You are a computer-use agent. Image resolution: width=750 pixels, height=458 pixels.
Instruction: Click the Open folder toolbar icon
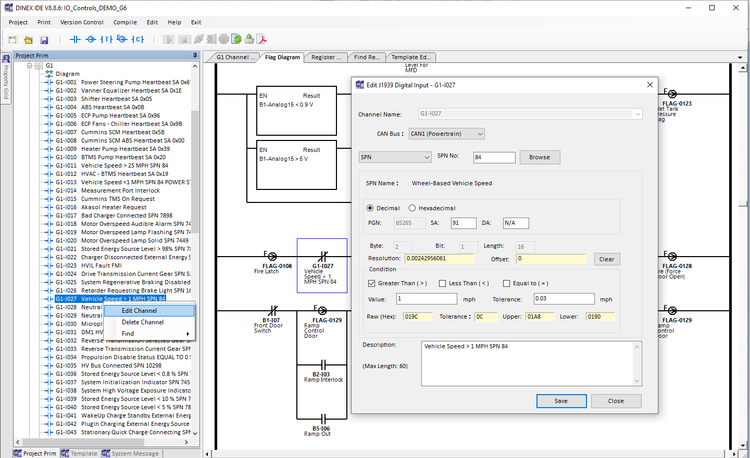28,40
